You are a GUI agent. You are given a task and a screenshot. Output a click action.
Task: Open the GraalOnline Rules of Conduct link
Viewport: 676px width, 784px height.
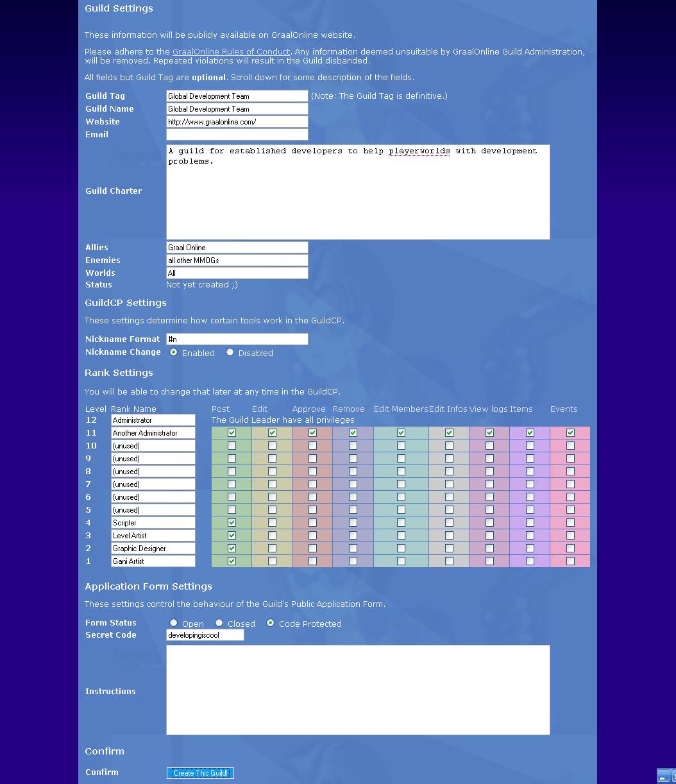click(x=231, y=52)
